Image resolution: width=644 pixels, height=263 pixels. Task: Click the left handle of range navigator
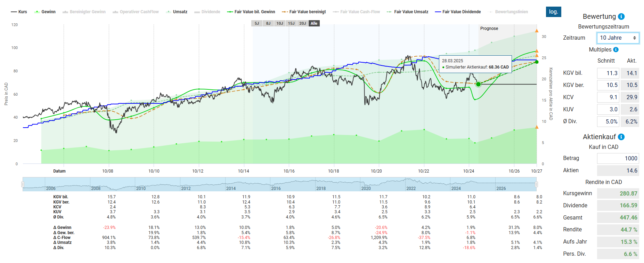tap(23, 184)
